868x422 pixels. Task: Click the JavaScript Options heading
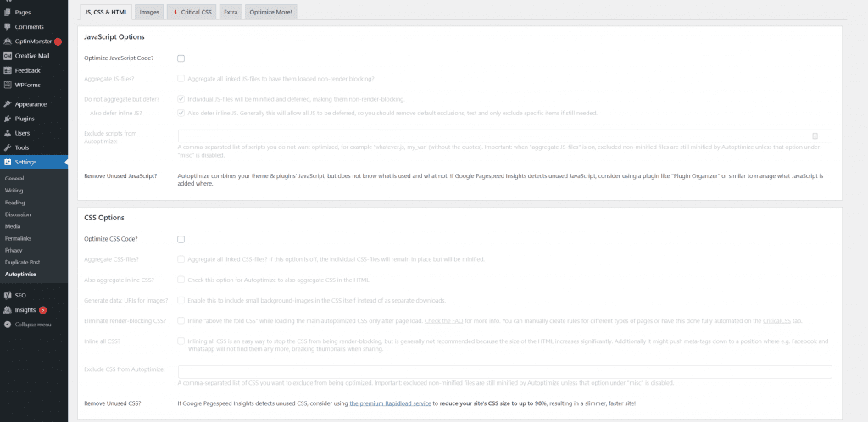(x=114, y=37)
